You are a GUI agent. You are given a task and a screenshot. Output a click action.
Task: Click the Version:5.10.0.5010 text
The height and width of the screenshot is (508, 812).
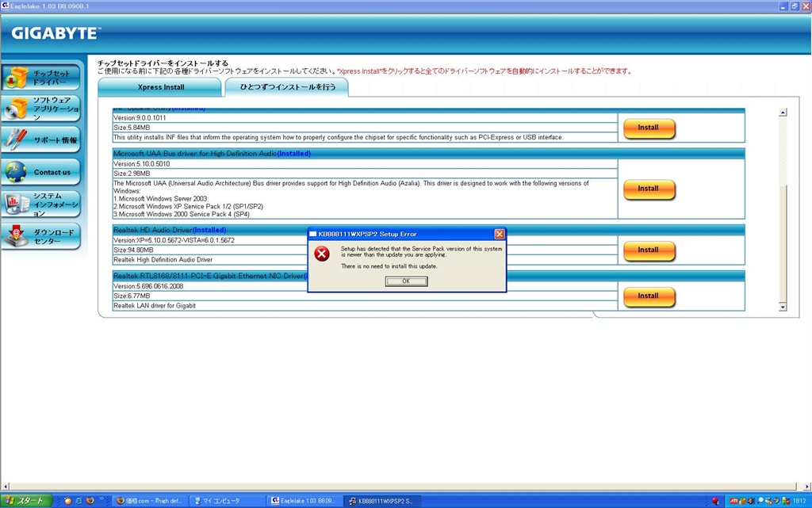[141, 164]
